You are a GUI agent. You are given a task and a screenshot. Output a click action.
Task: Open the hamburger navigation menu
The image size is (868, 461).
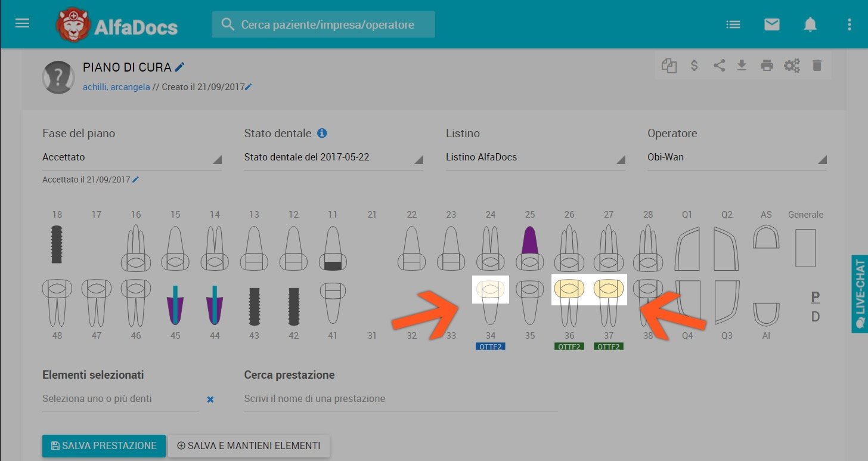(x=22, y=24)
